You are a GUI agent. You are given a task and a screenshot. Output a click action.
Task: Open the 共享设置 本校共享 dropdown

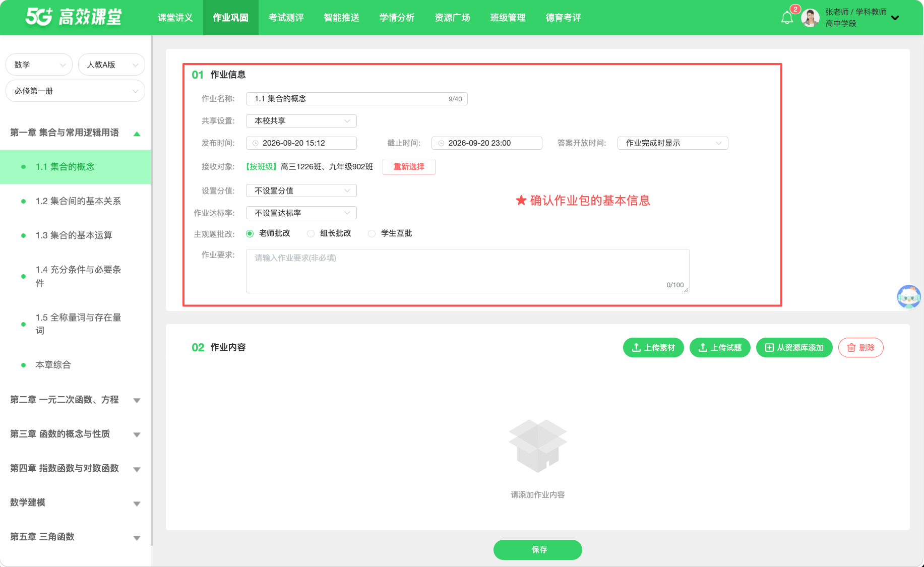pyautogui.click(x=301, y=121)
